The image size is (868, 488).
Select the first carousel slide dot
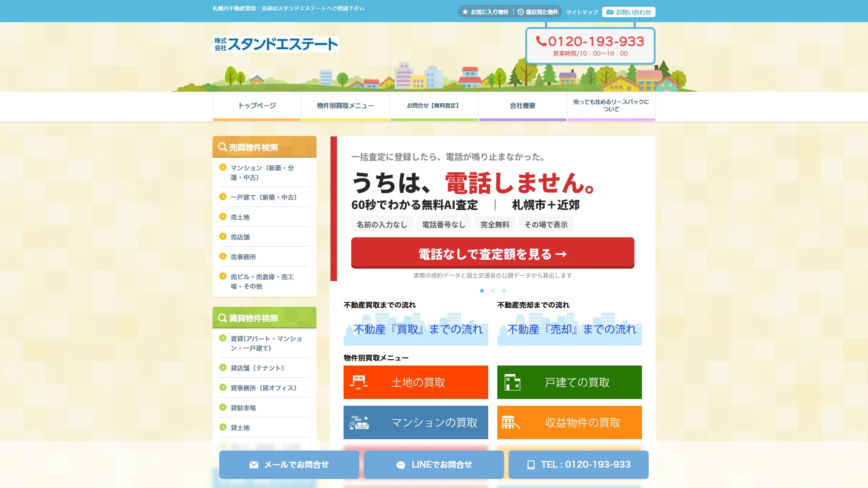pyautogui.click(x=482, y=291)
